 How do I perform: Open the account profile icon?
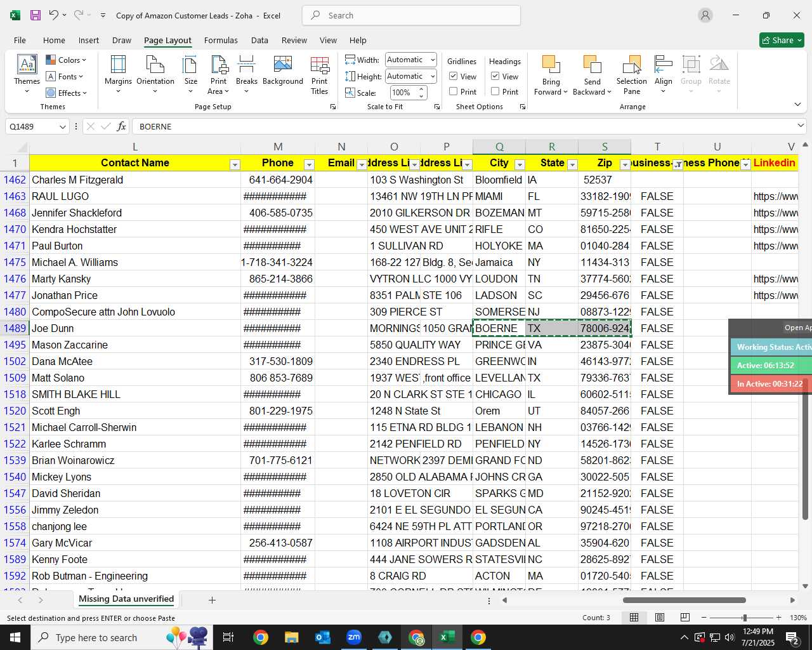705,15
